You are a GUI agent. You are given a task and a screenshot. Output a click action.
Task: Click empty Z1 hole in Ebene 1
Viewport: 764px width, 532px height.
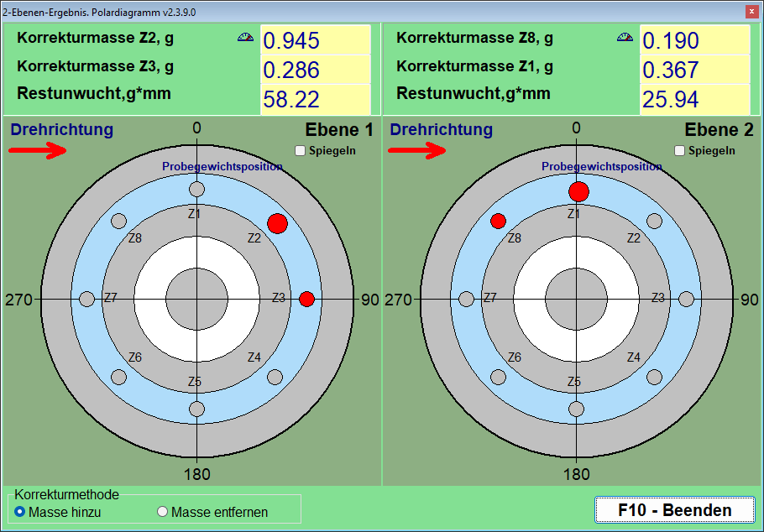click(x=196, y=189)
